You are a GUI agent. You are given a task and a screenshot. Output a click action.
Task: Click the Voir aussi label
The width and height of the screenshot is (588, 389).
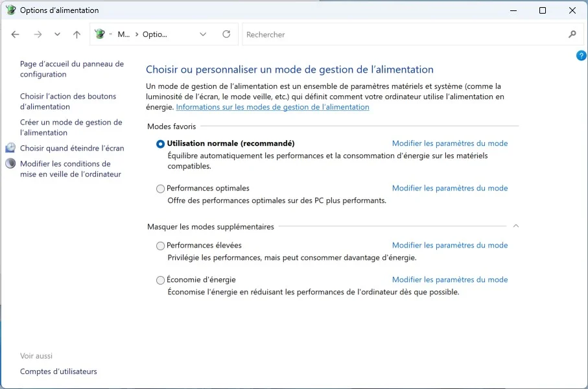(36, 356)
